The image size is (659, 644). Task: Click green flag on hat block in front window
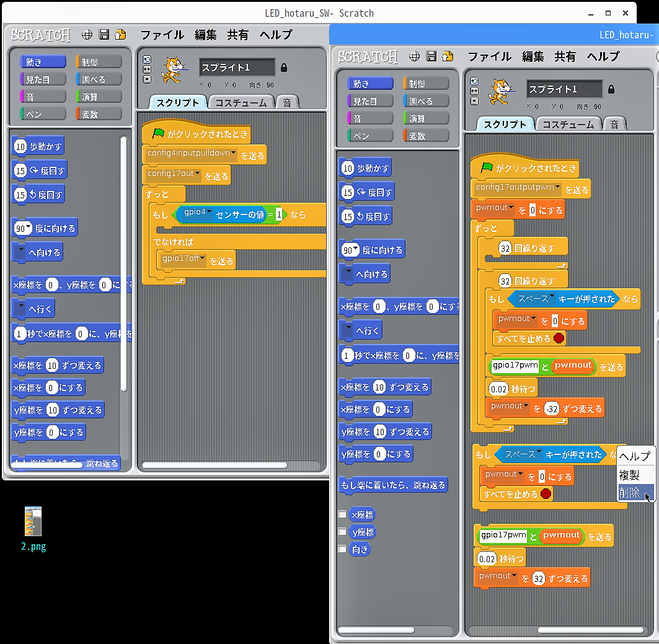point(487,167)
